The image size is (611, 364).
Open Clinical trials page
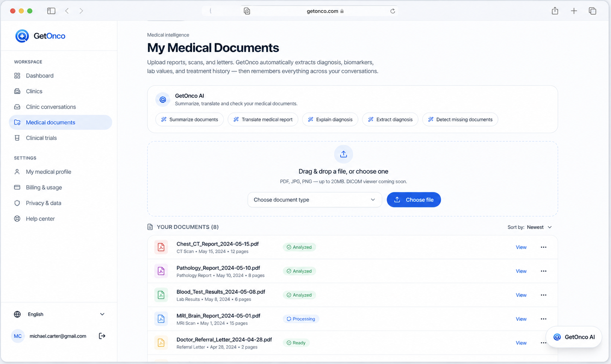[60, 138]
